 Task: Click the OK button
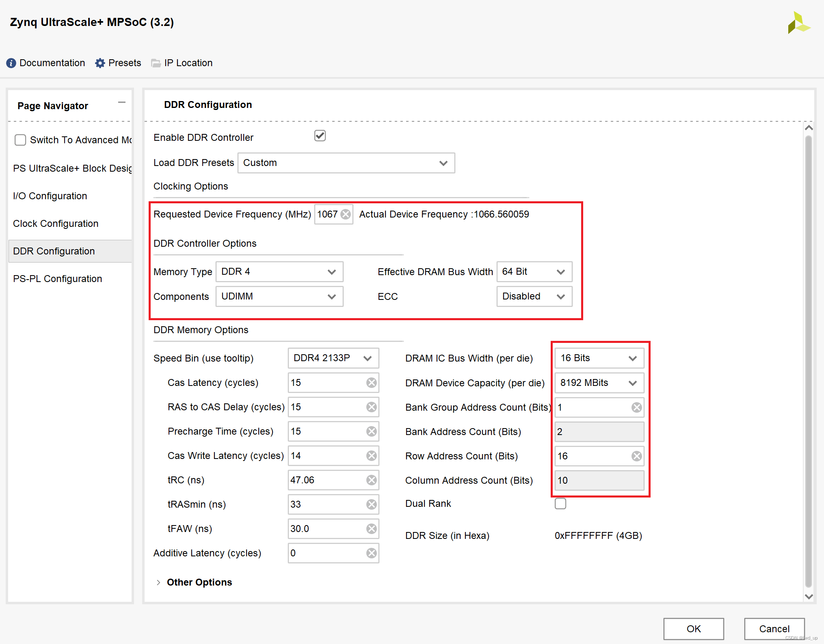tap(693, 629)
